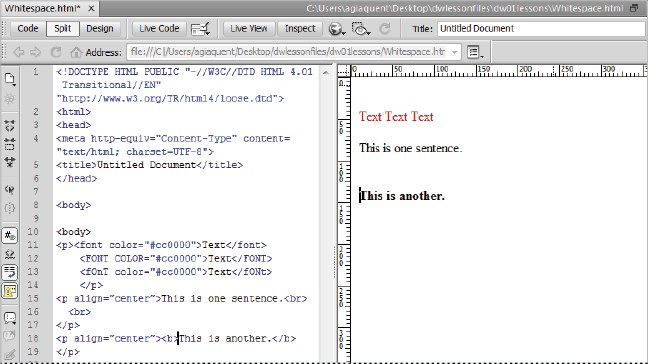Click bold 'This is another.' in Design view
This screenshot has width=652, height=364.
(x=402, y=196)
